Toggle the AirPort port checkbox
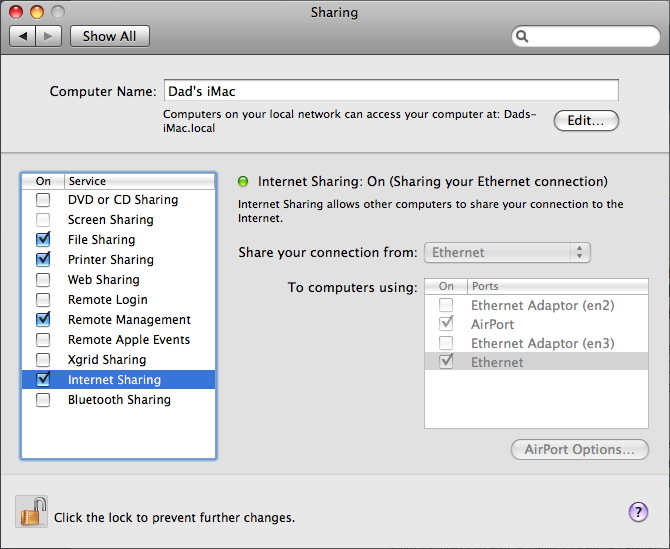Screen dimensions: 670x549 [x=446, y=324]
